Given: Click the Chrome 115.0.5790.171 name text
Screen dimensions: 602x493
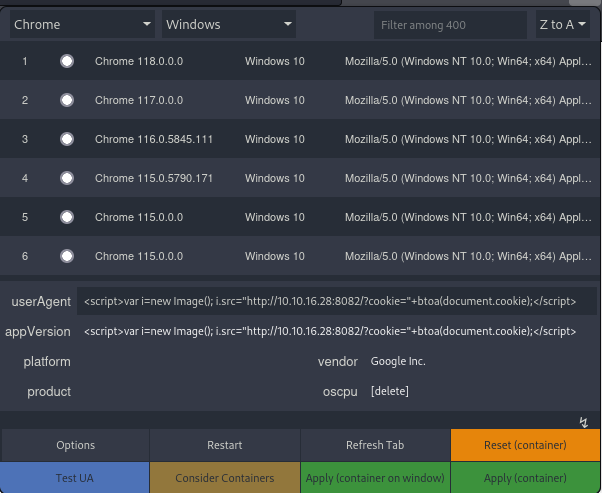Looking at the screenshot, I should pos(154,178).
